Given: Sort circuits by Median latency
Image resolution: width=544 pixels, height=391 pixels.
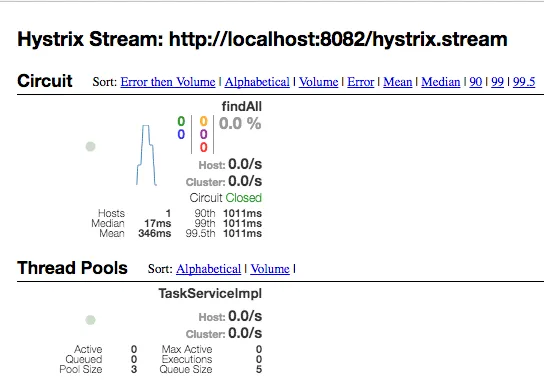Looking at the screenshot, I should (x=441, y=82).
